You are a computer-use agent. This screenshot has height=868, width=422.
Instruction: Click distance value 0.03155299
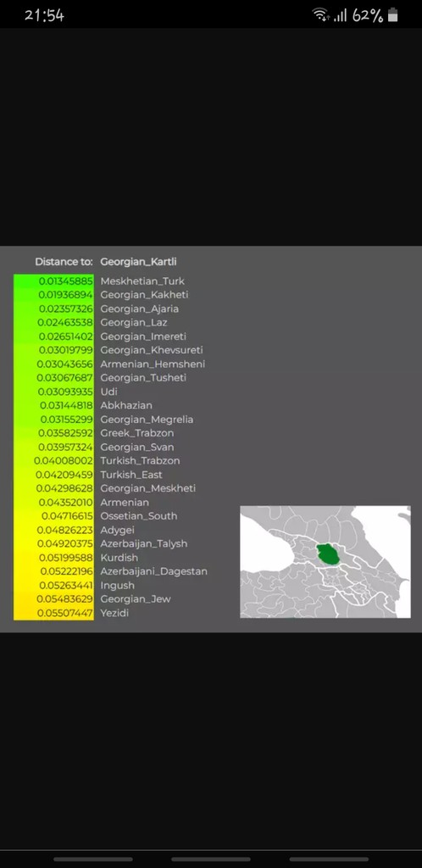click(x=66, y=420)
